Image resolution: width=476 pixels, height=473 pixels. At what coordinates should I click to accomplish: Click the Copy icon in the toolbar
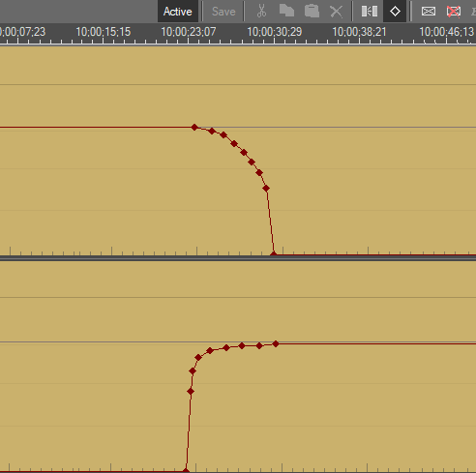coord(286,11)
